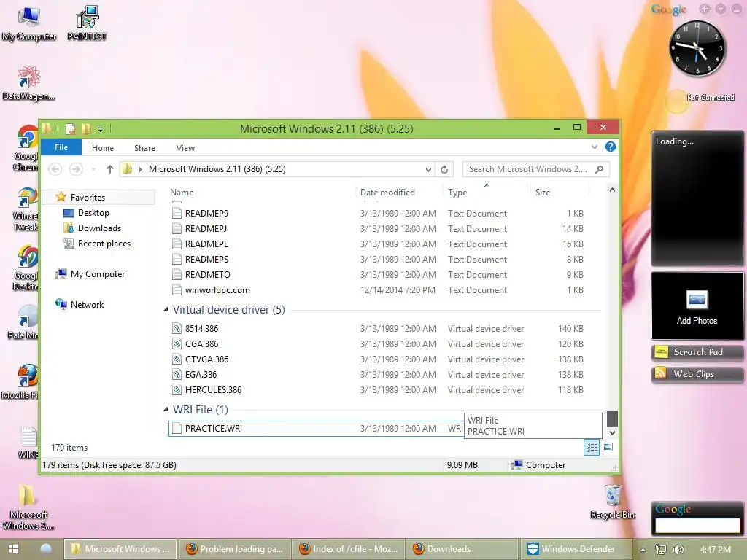Screen dimensions: 747x560
Task: Sort by Name column header
Action: [x=262, y=192]
